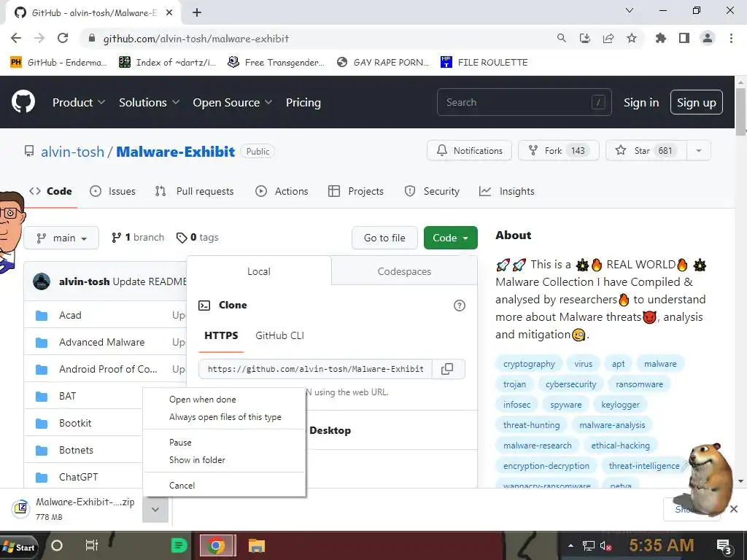Open Chrome three-dot menu

[x=731, y=39]
